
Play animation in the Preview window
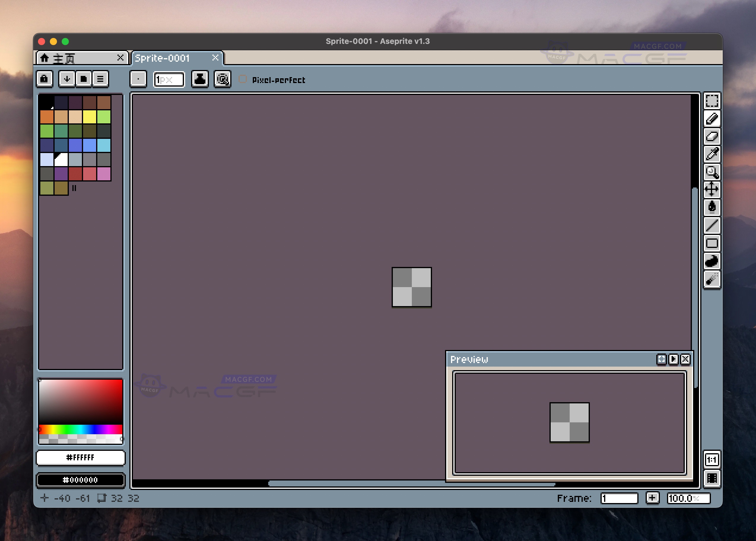click(x=673, y=359)
